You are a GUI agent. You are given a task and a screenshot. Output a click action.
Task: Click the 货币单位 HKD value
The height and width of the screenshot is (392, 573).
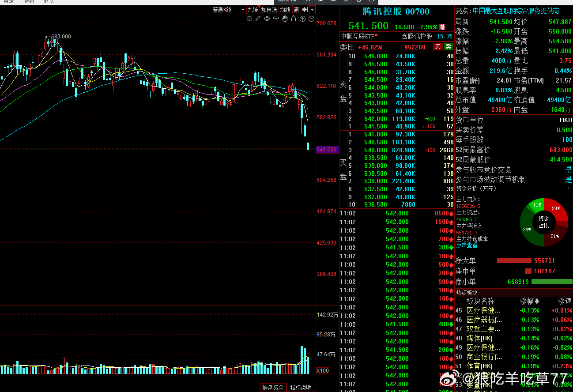(566, 120)
